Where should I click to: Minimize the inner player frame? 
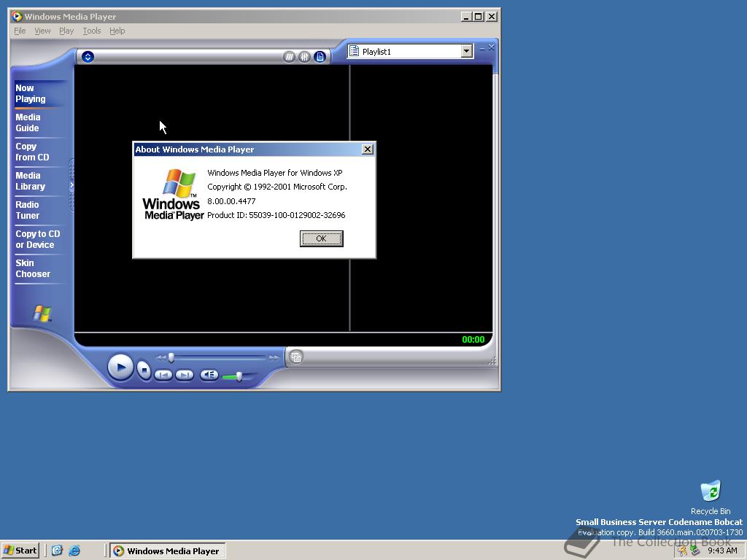point(482,48)
